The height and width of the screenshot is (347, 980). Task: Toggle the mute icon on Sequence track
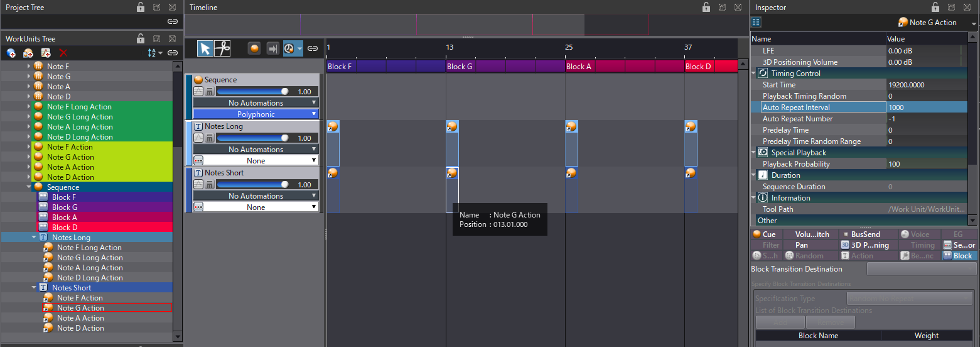pos(210,91)
